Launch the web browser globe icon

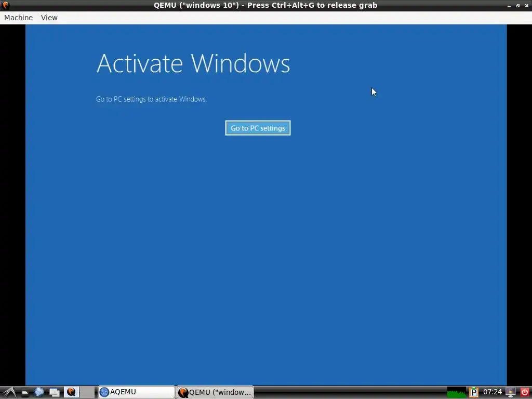39,392
